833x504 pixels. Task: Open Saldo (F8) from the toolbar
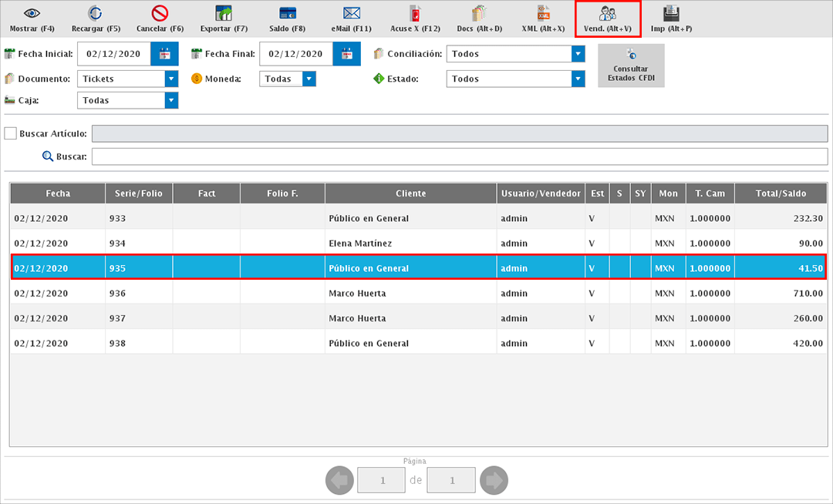[x=288, y=14]
